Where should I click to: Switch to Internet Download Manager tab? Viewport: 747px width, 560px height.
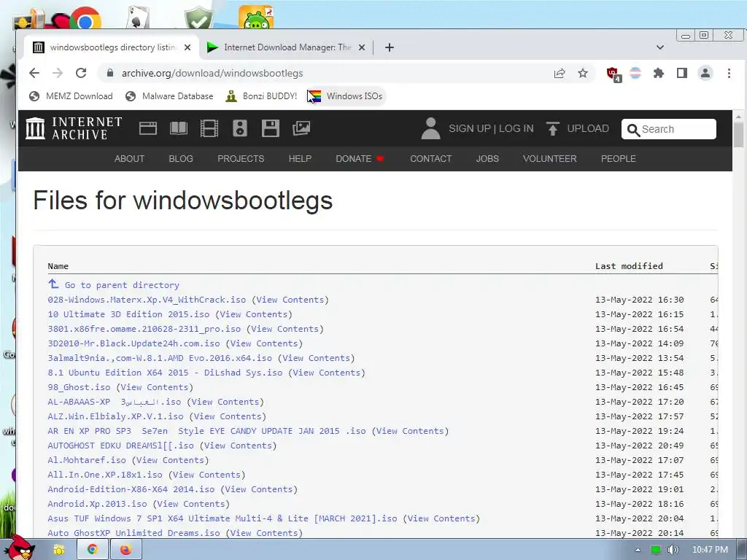(286, 47)
